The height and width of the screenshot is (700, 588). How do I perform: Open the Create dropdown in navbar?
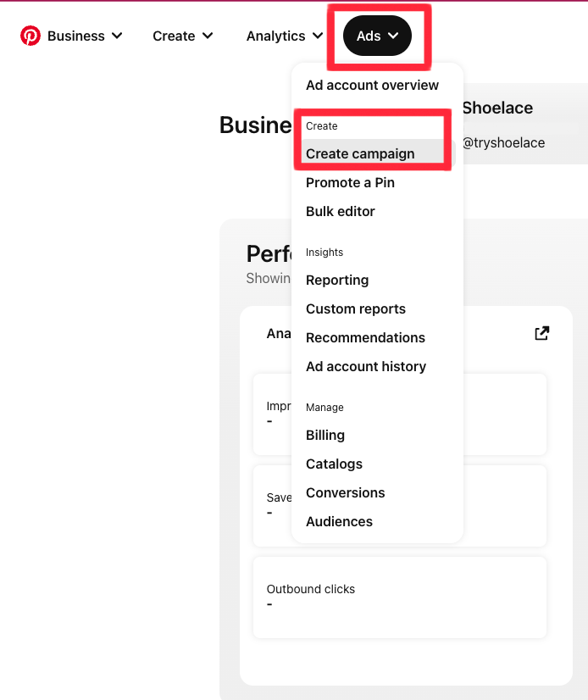[x=182, y=36]
